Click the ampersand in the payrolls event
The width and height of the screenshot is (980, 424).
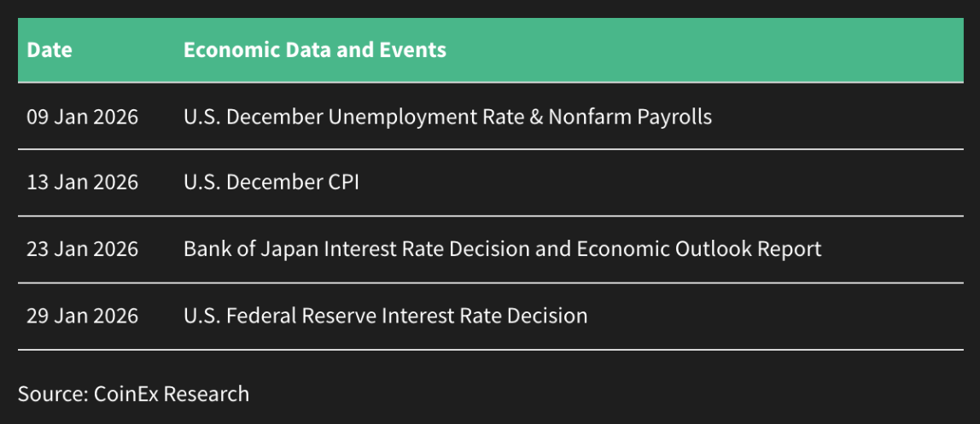[534, 117]
